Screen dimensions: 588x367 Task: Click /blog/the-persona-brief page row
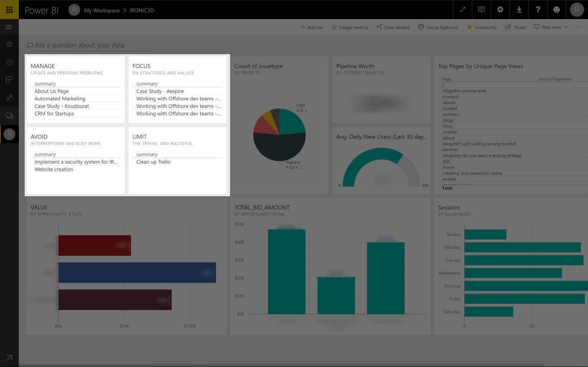[464, 91]
